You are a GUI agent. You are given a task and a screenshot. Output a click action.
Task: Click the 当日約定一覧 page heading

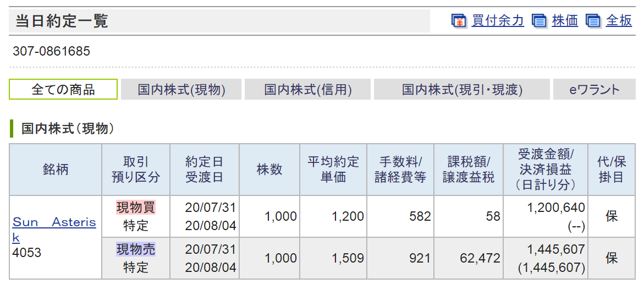(62, 21)
